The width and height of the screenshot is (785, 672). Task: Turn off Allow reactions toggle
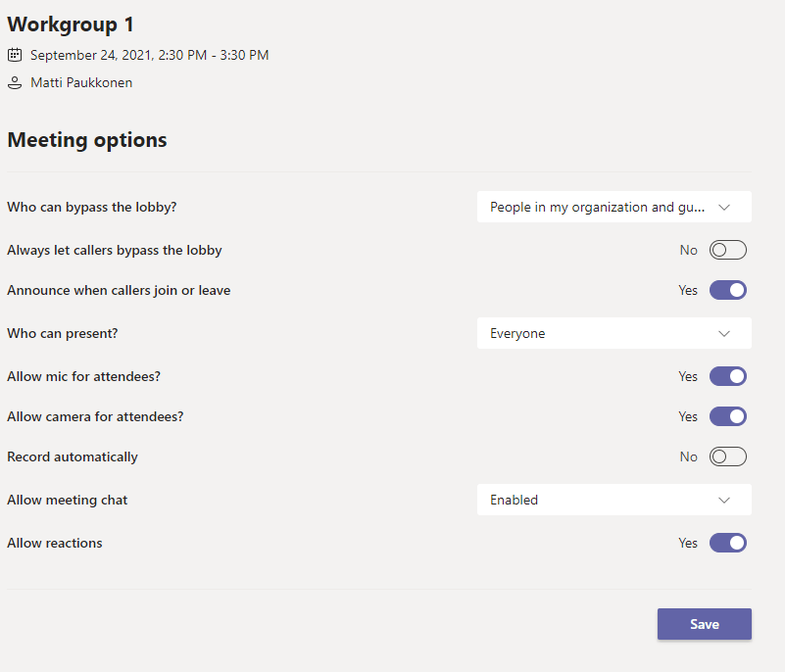pyautogui.click(x=728, y=543)
